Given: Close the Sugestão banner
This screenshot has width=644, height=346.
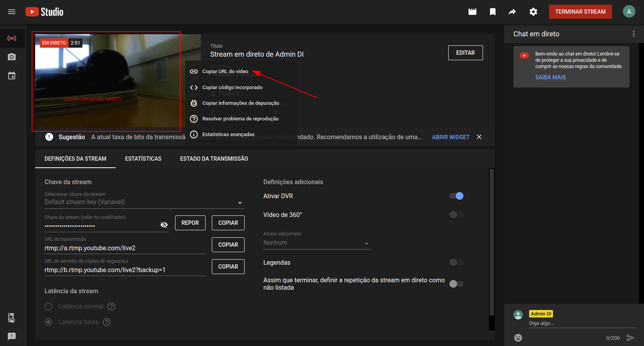Looking at the screenshot, I should [x=479, y=137].
